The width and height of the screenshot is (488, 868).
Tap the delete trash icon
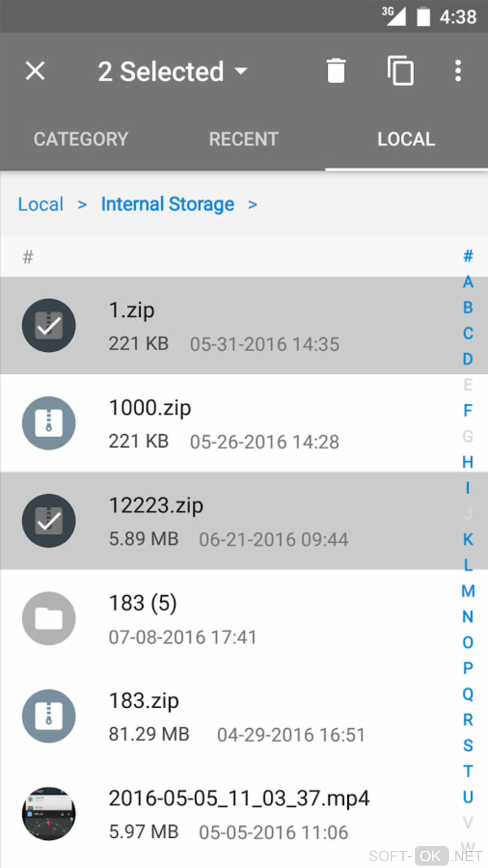[336, 71]
